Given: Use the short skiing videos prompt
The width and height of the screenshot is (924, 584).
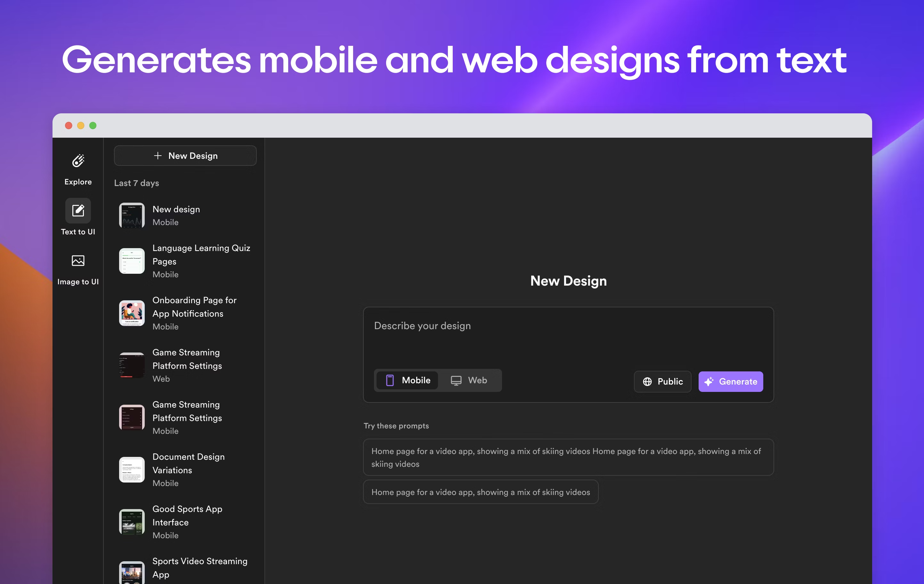Looking at the screenshot, I should (481, 492).
